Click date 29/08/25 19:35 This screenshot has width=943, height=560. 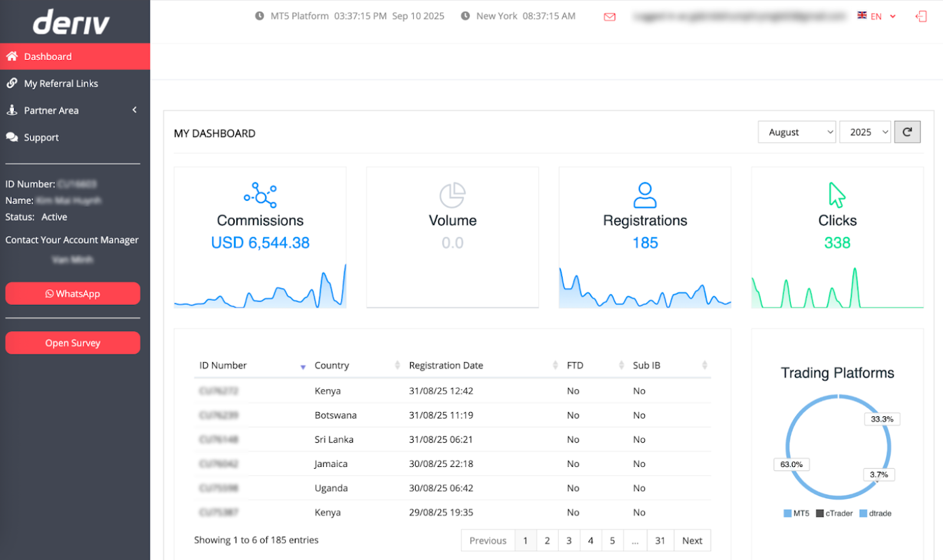441,512
